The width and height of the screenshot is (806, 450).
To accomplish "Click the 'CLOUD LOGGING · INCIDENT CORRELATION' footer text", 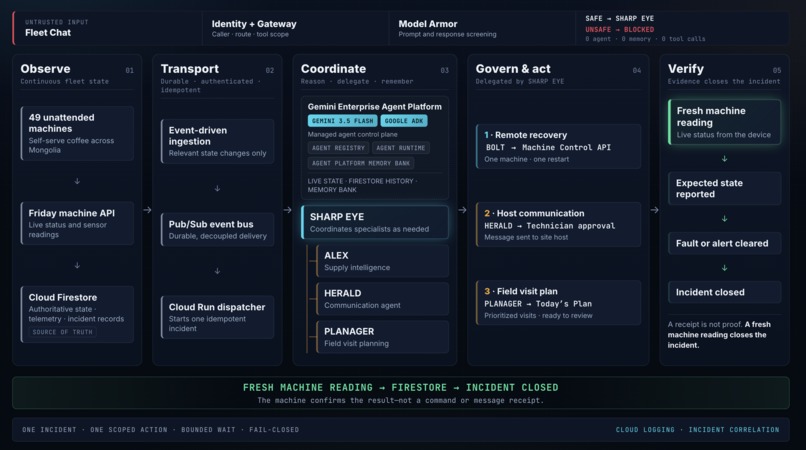I will [x=698, y=429].
